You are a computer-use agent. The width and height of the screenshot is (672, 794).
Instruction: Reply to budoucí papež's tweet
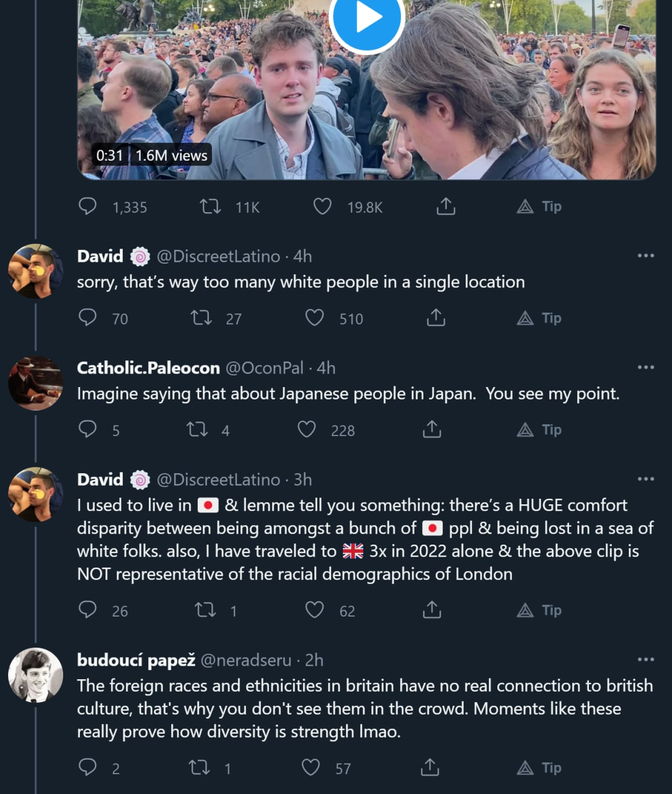coord(88,768)
